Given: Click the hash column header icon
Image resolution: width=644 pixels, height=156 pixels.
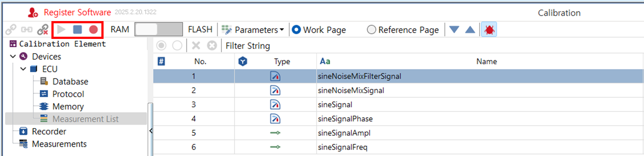Looking at the screenshot, I should click(161, 61).
